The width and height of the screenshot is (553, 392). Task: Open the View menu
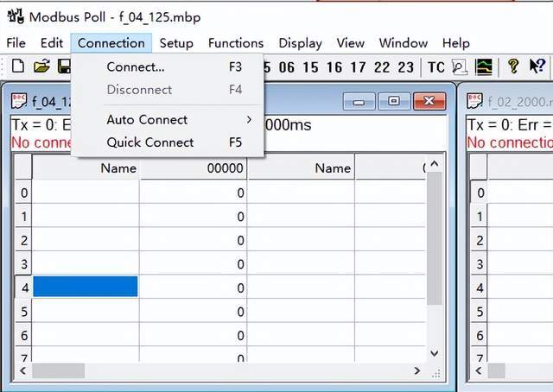pyautogui.click(x=350, y=43)
